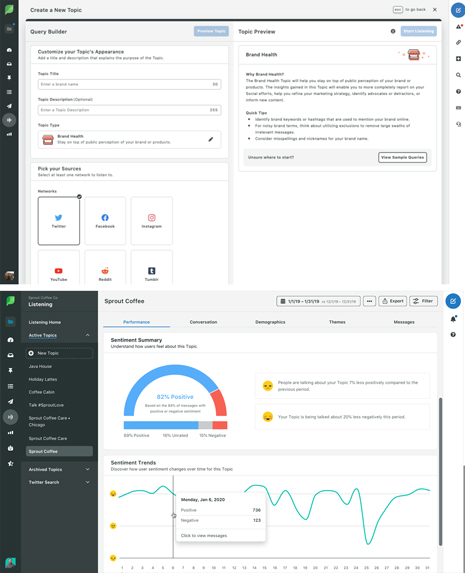Open help question mark in top right sidebar
This screenshot has height=573, width=465.
(x=458, y=91)
